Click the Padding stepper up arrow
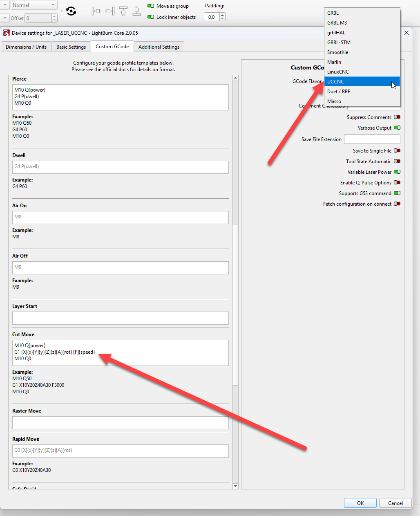 (222, 15)
